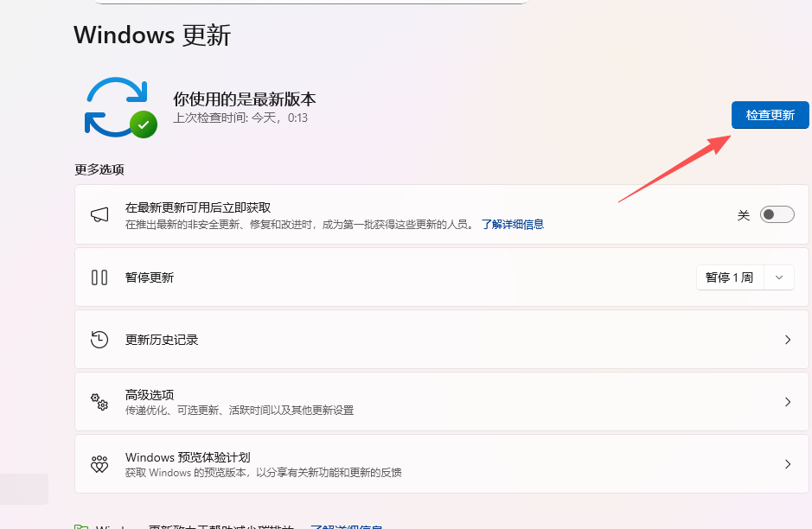Open the 更新历史记录 entry
Viewport: 812px width, 529px height.
(162, 340)
